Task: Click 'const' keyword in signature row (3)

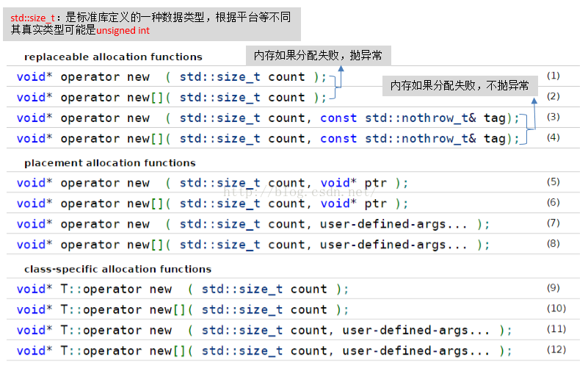Action: (338, 118)
